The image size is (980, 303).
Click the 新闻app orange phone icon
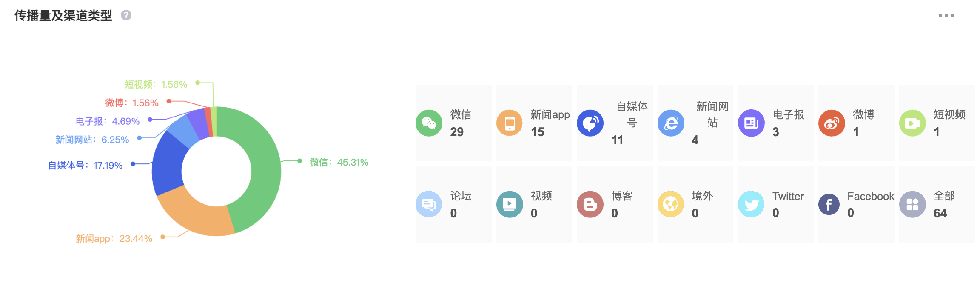[x=509, y=123]
